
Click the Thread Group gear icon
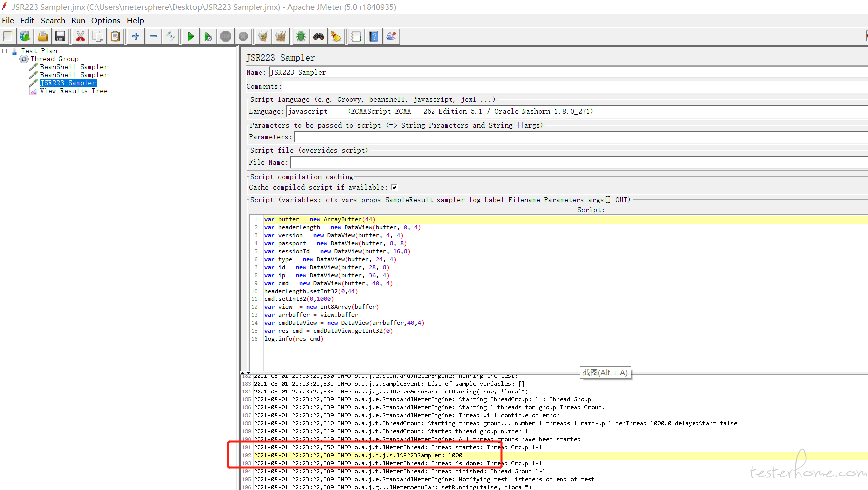pos(24,59)
